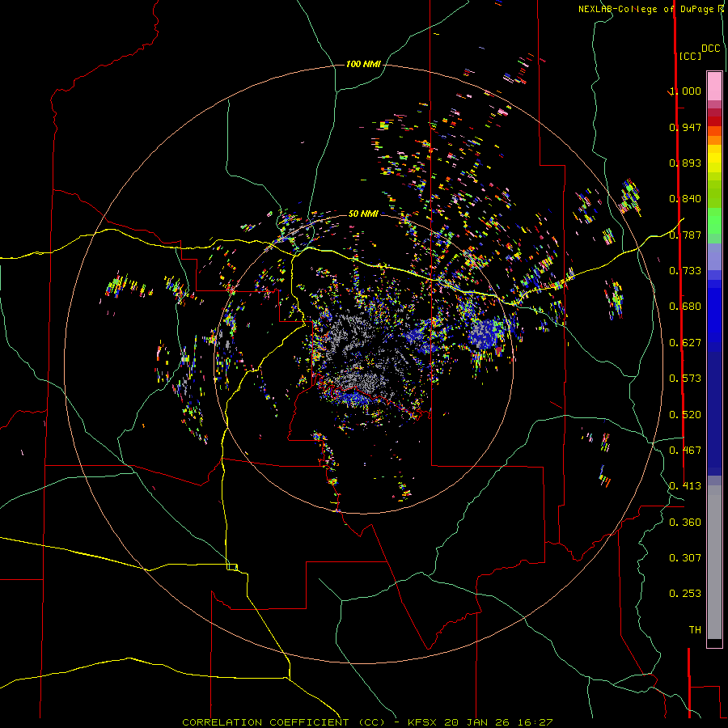The image size is (728, 728).
Task: Select the 0.840 legend value
Action: point(685,199)
